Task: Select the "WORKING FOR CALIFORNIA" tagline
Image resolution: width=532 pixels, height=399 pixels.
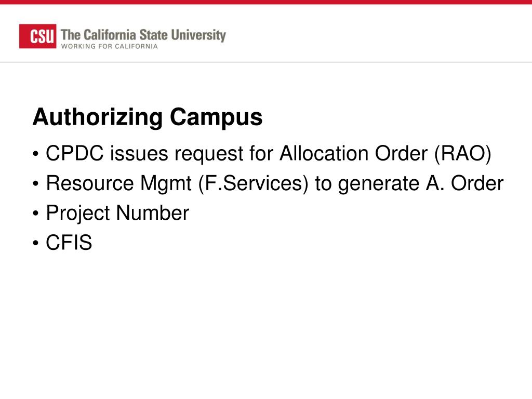Action: click(x=109, y=46)
